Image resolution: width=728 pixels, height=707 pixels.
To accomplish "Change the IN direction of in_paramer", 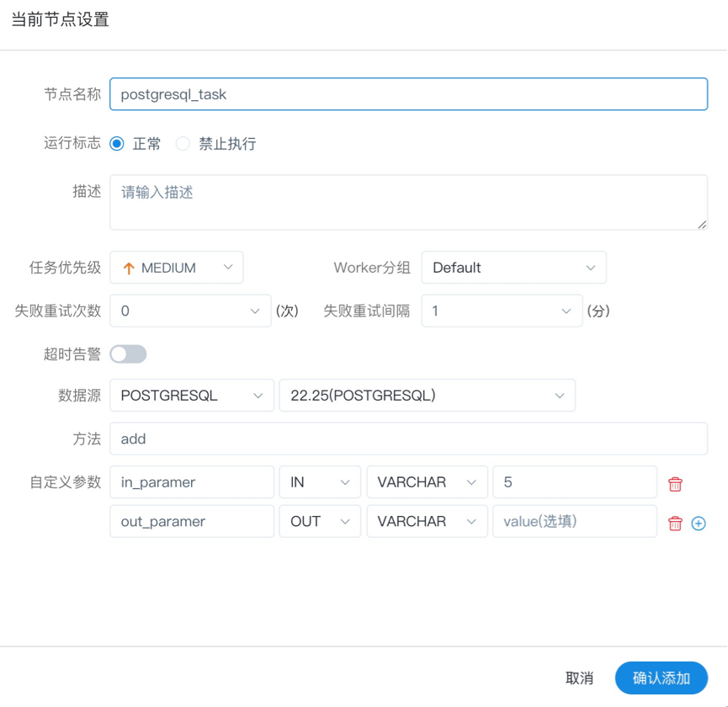I will pyautogui.click(x=320, y=482).
